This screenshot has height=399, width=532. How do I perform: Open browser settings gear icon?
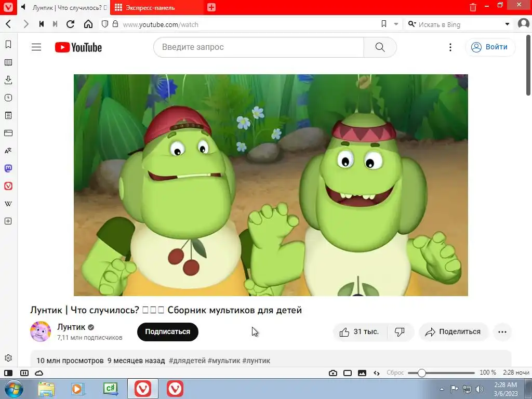click(8, 358)
